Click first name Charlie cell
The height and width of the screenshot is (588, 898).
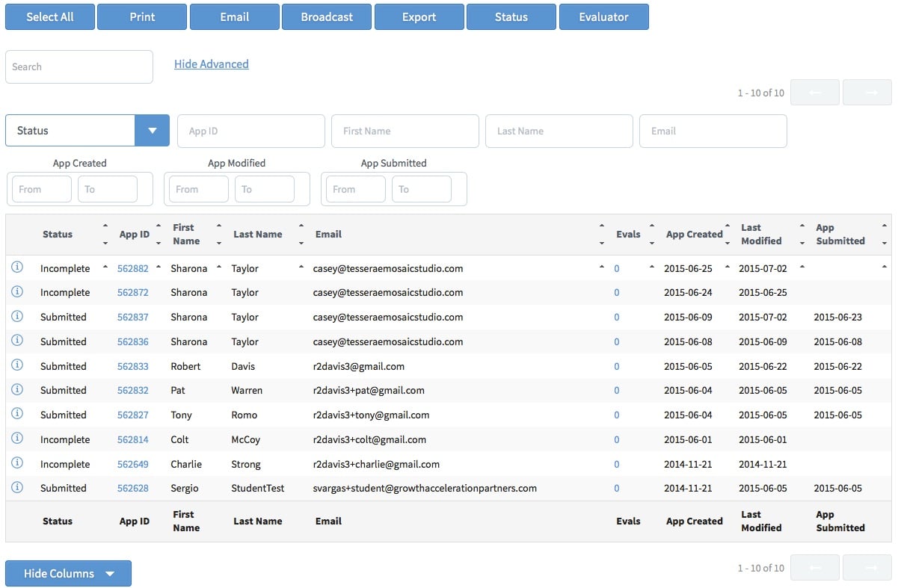[186, 464]
